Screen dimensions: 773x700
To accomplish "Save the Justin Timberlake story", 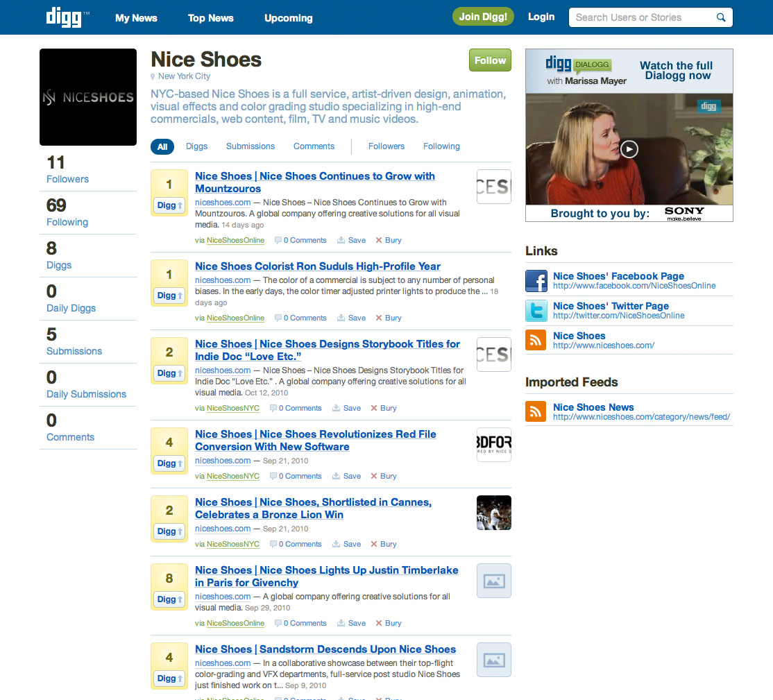I will (x=352, y=623).
